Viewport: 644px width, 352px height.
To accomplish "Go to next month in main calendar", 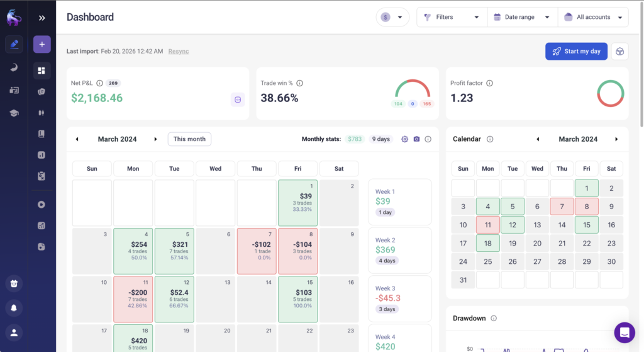I will 155,139.
